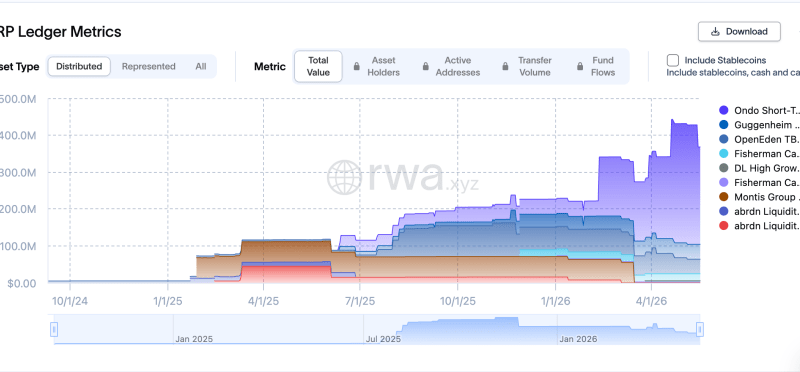This screenshot has width=800, height=372.
Task: Click the 10/1/24 x-axis label
Action: pyautogui.click(x=70, y=302)
